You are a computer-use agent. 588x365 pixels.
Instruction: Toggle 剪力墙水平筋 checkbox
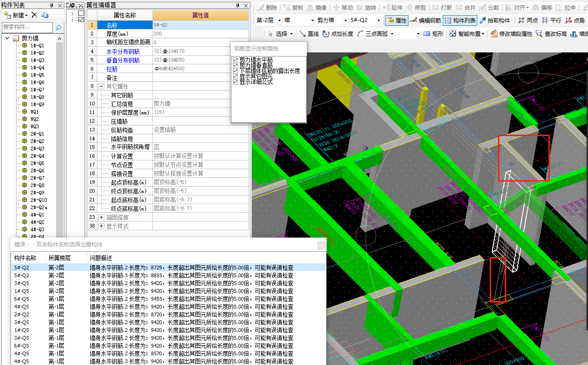235,60
